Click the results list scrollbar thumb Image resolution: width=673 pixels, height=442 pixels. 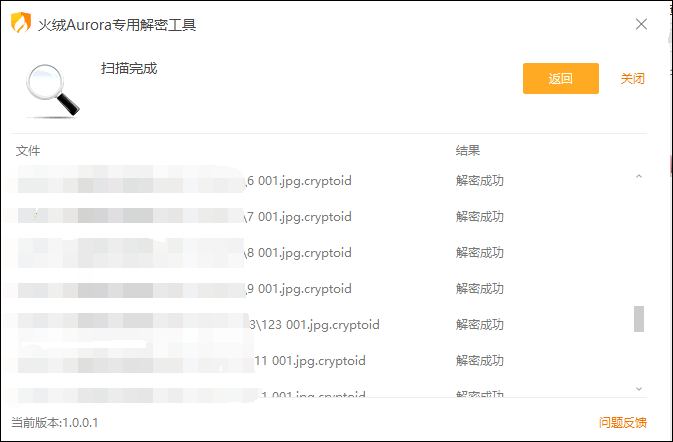coord(639,319)
